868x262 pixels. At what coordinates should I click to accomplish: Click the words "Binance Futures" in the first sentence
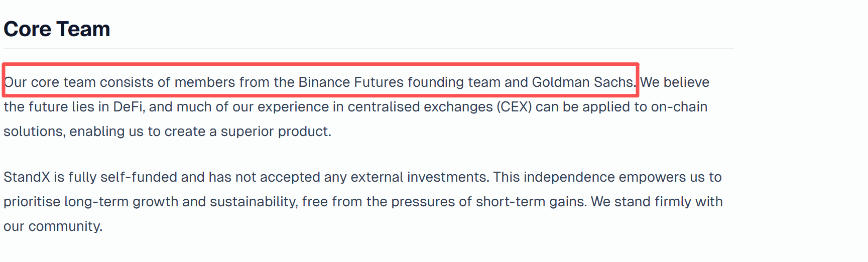tap(351, 82)
